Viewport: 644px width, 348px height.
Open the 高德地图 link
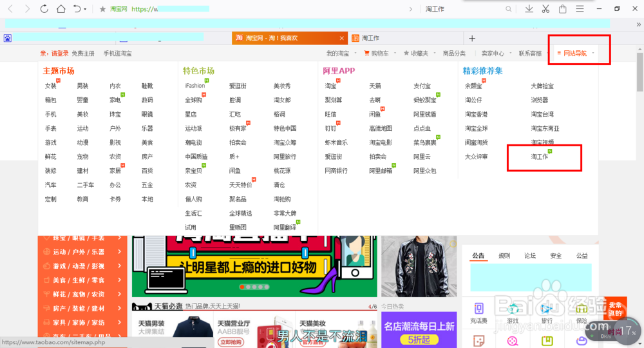(x=381, y=128)
